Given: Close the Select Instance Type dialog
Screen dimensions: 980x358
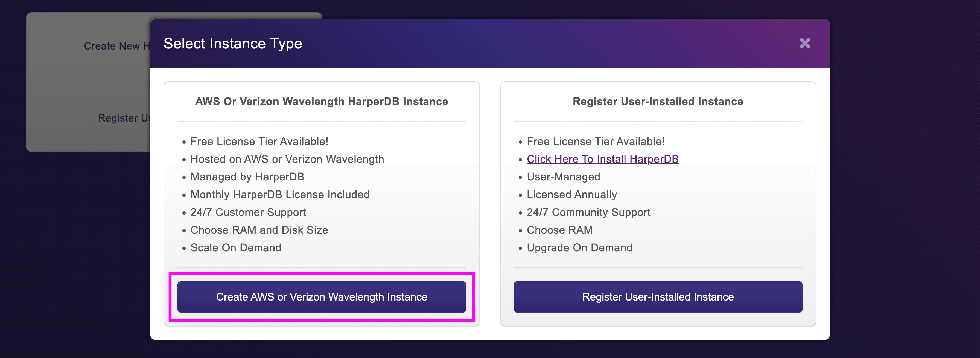Looking at the screenshot, I should (805, 43).
